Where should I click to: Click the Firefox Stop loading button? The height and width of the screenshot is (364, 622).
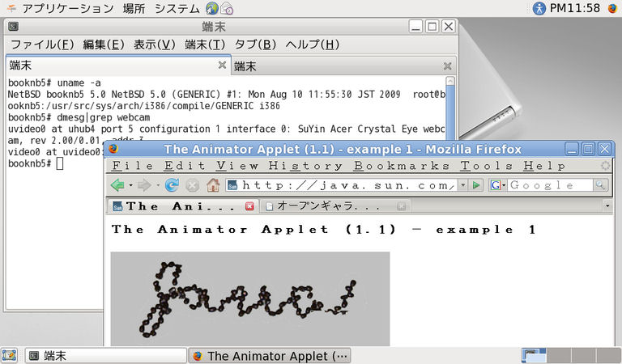click(x=193, y=185)
